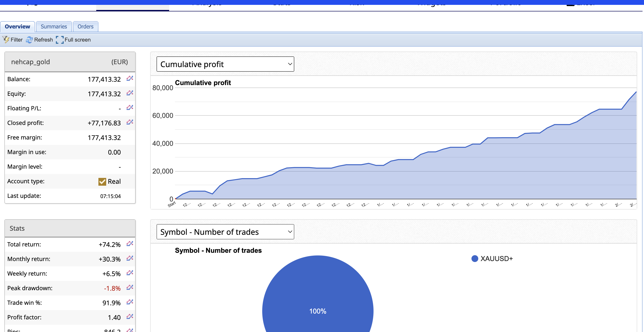The width and height of the screenshot is (644, 332).
Task: Click the Monthly return chart icon
Action: (130, 258)
